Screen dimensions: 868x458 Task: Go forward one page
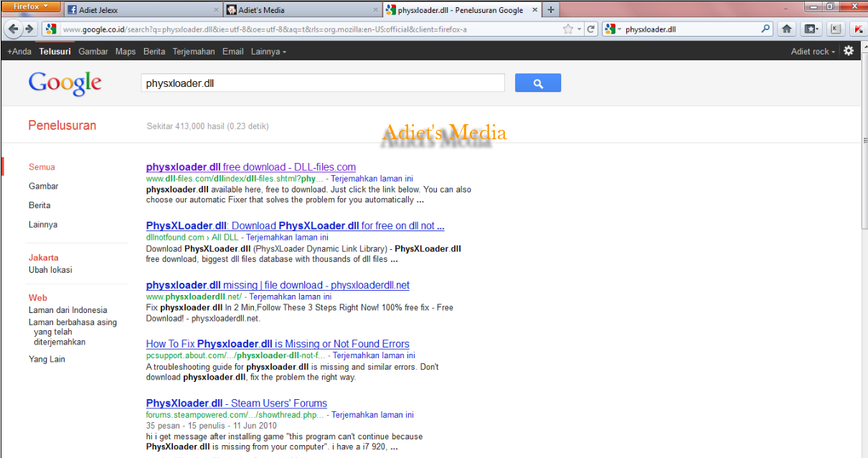[x=29, y=29]
